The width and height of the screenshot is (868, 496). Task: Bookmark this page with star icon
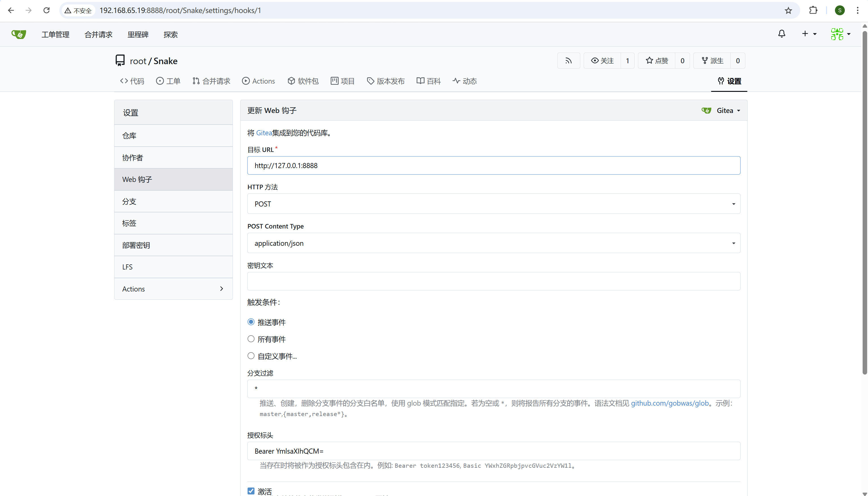click(x=788, y=10)
